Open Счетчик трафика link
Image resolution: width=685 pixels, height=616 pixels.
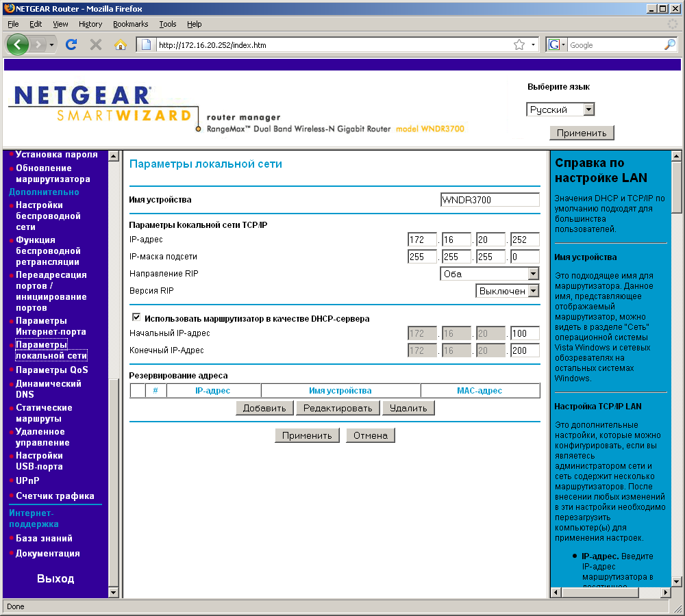coord(55,496)
